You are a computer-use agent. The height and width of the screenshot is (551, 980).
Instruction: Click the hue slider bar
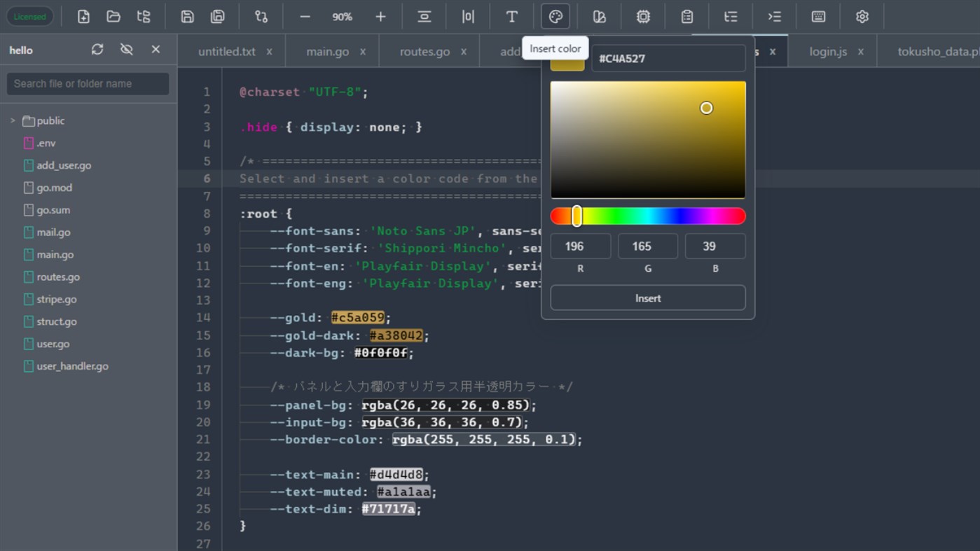(648, 216)
